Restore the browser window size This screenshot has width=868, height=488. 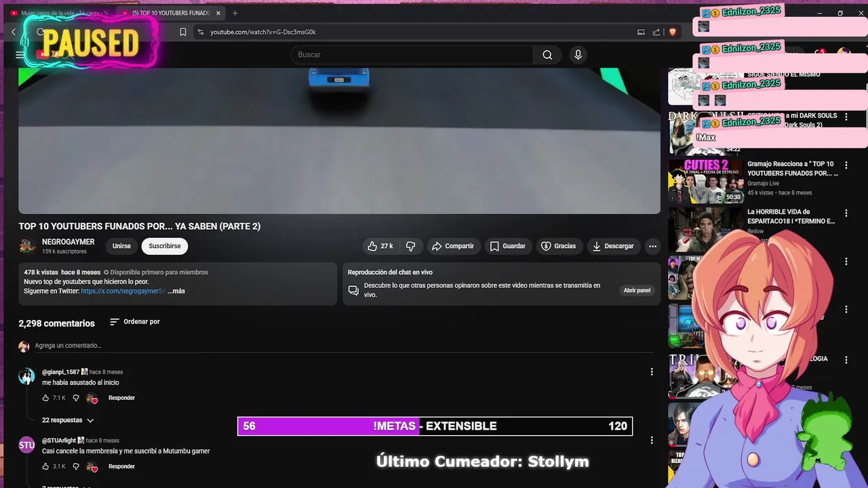[840, 13]
